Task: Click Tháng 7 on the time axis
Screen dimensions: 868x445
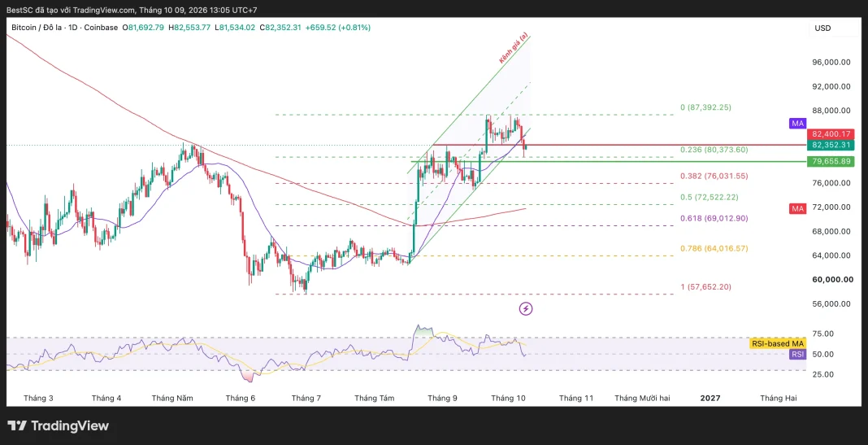Action: pos(306,398)
